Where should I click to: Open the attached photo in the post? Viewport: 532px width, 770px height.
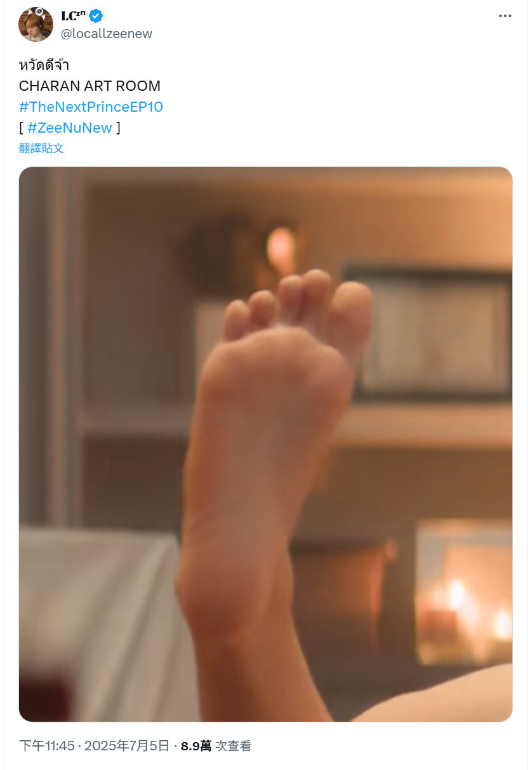coord(265,444)
